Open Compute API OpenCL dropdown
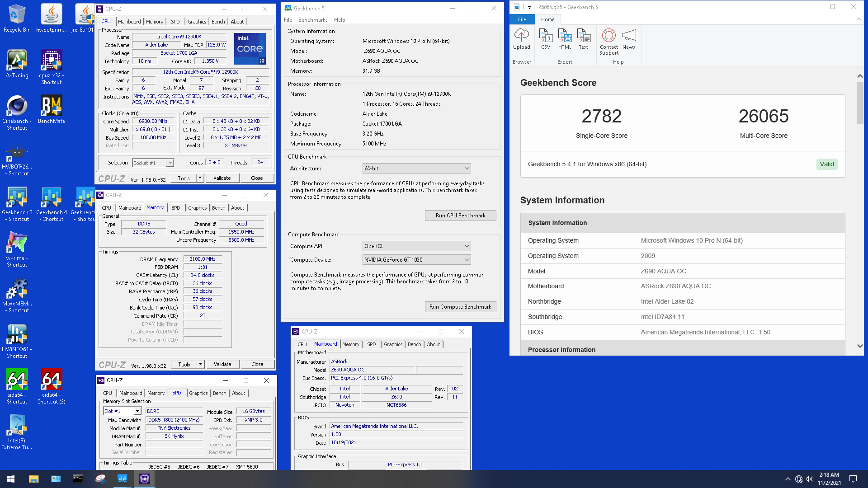Viewport: 868px width, 488px height. pos(416,246)
